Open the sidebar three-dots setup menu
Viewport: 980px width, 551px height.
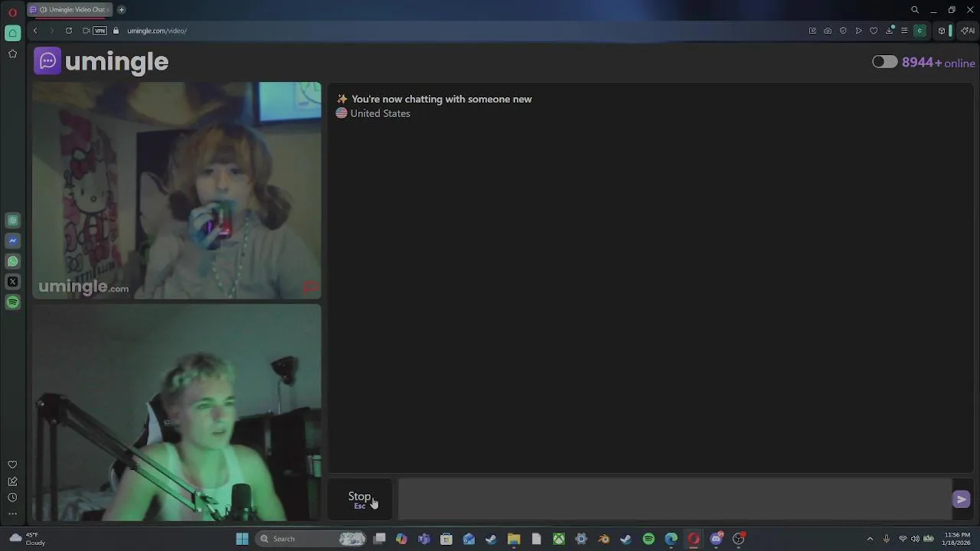12,514
